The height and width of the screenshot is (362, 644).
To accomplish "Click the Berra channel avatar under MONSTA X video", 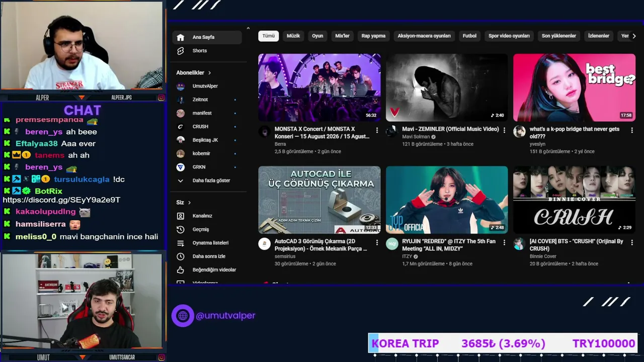I will pos(265,132).
